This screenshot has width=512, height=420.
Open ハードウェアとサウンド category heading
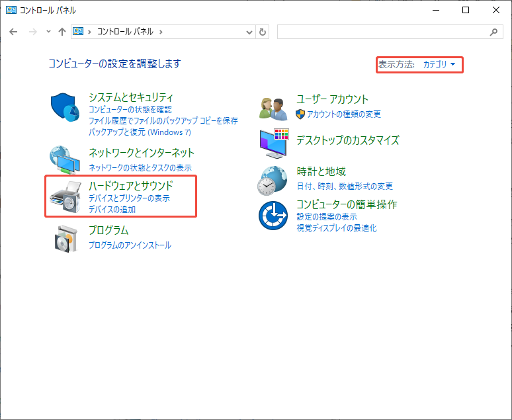click(130, 185)
